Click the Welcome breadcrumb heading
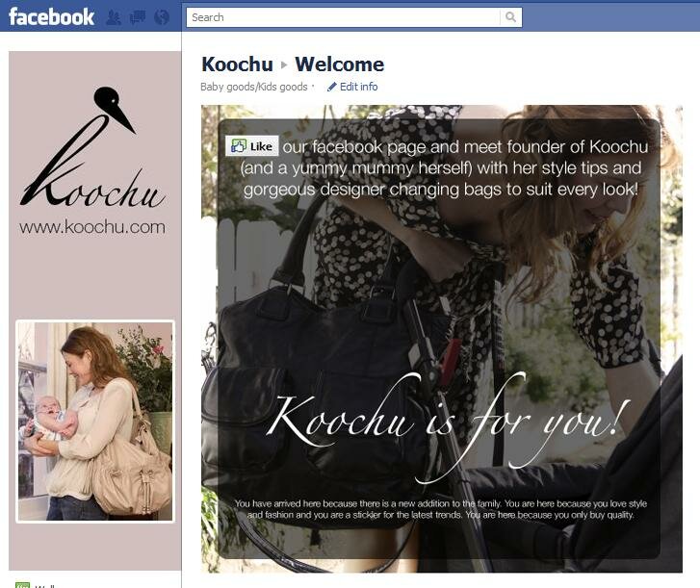This screenshot has width=700, height=588. click(x=339, y=64)
